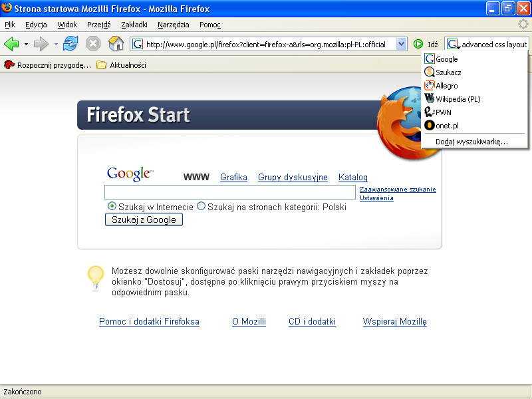Pick onet.pl search engine
Image resolution: width=532 pixels, height=399 pixels.
click(x=474, y=126)
